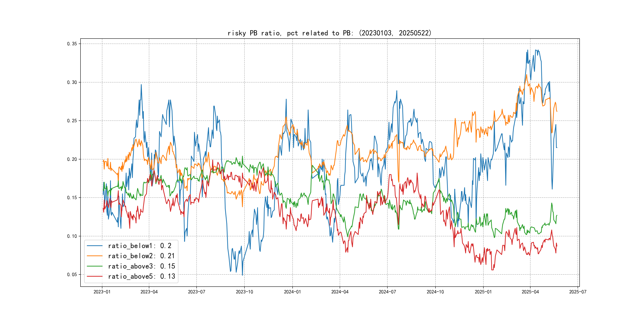The width and height of the screenshot is (644, 322).
Task: Click the 2023-01 x-axis tick label
Action: point(102,292)
